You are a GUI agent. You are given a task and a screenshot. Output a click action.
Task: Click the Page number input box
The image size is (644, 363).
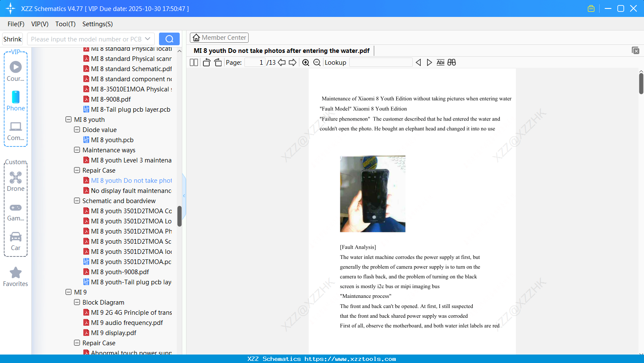coord(255,63)
